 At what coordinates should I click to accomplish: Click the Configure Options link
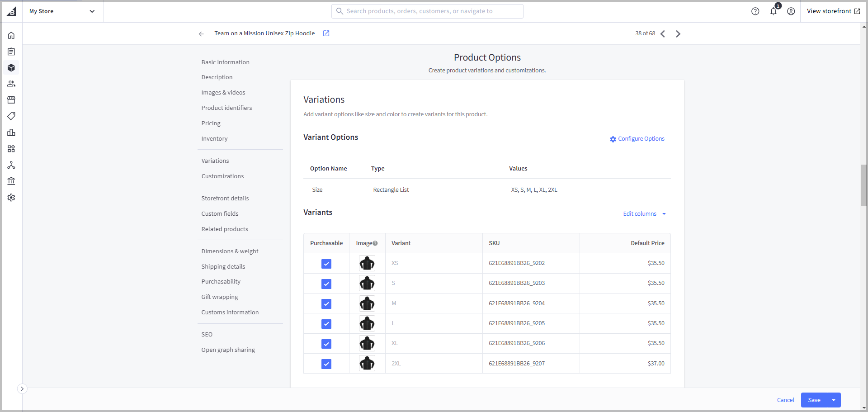point(637,139)
